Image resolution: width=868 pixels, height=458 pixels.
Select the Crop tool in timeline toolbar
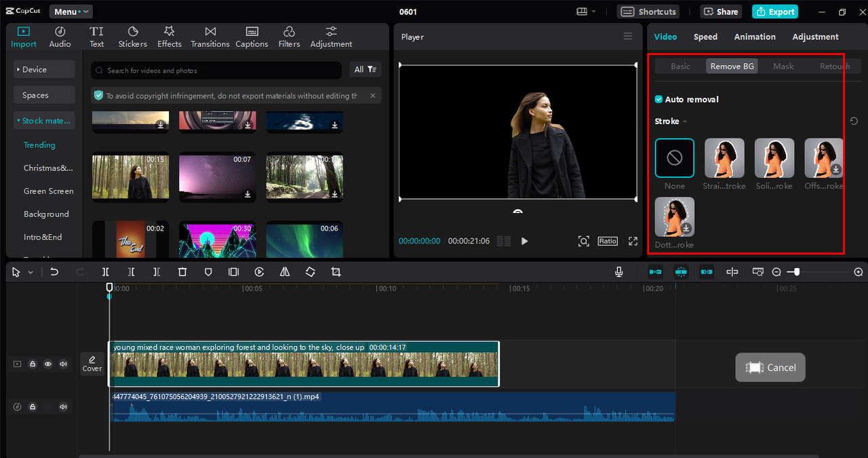click(336, 272)
